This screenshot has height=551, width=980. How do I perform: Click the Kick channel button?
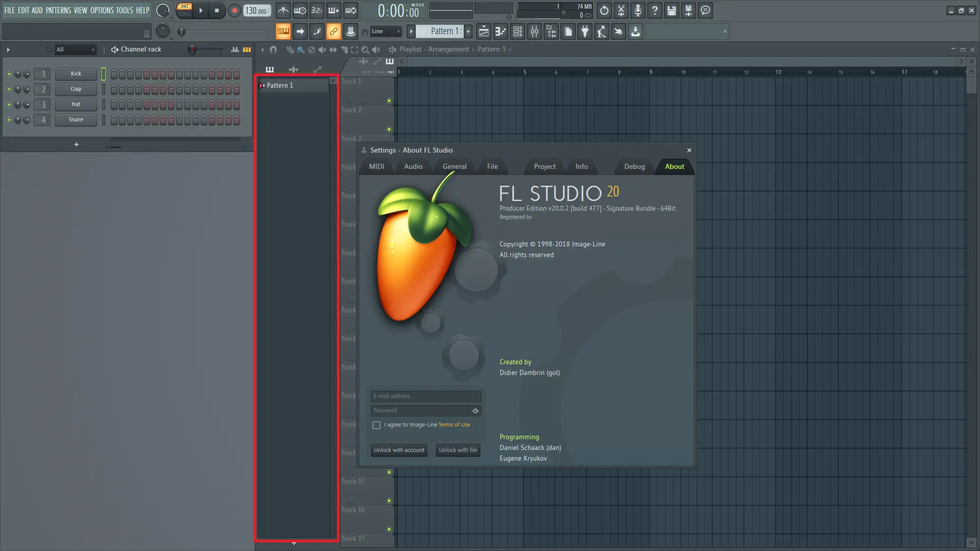pos(76,74)
